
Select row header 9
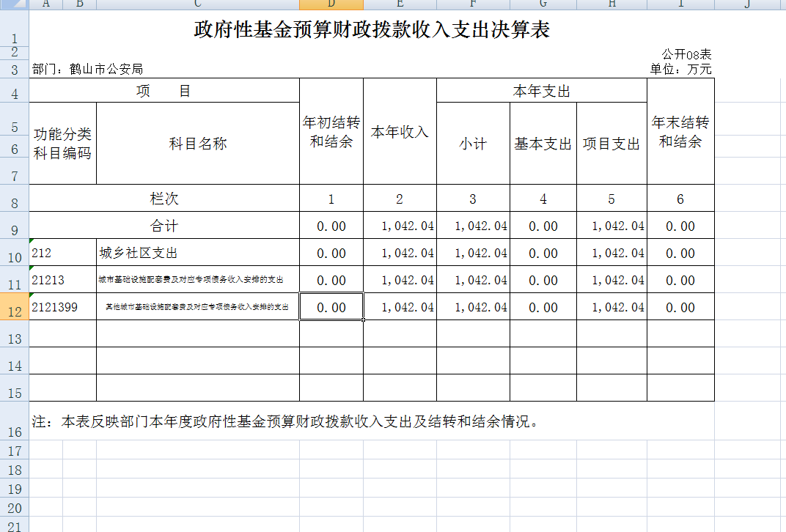tap(15, 226)
